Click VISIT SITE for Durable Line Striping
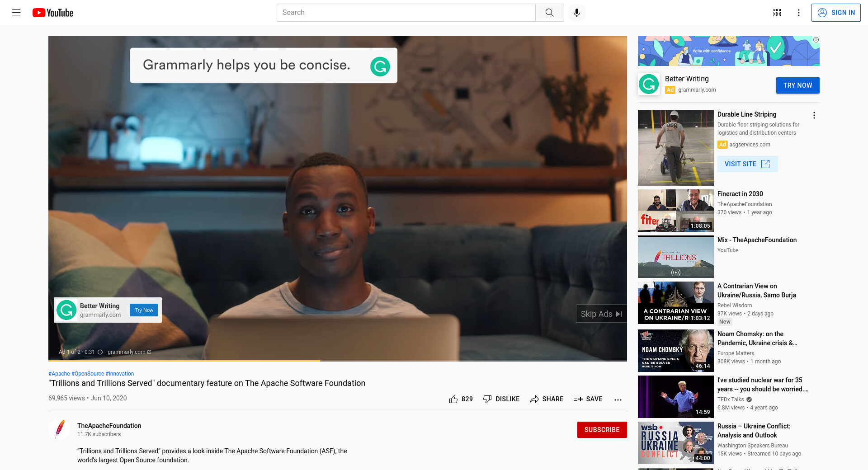This screenshot has width=868, height=470. point(747,164)
